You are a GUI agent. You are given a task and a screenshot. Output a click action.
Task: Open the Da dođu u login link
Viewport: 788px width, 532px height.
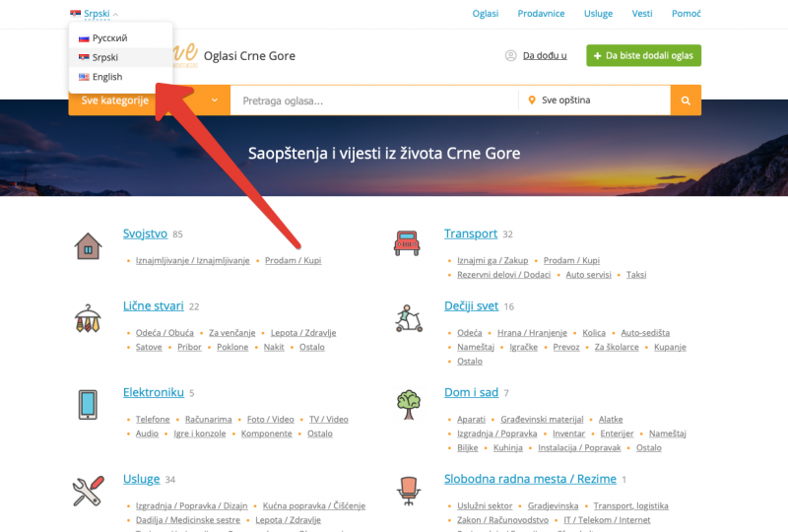[x=544, y=56]
